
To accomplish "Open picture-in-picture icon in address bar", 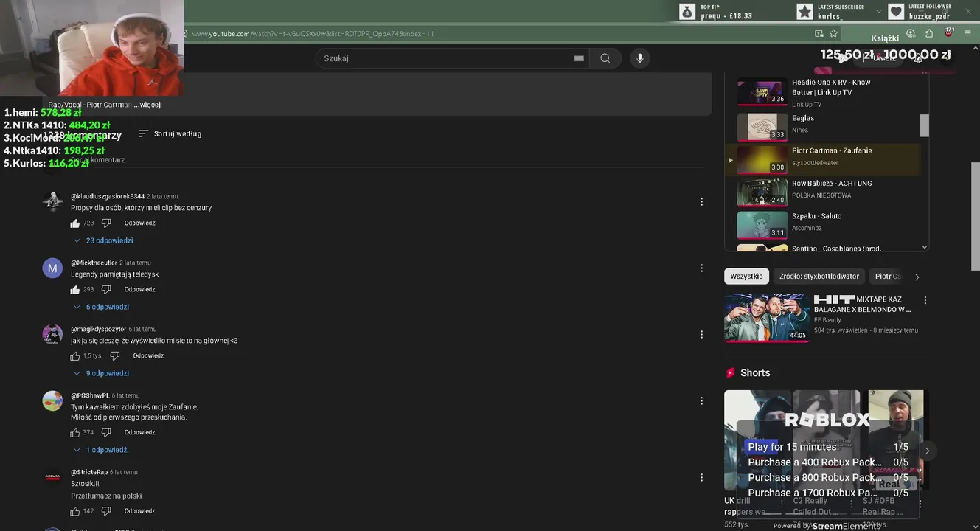I will point(819,33).
